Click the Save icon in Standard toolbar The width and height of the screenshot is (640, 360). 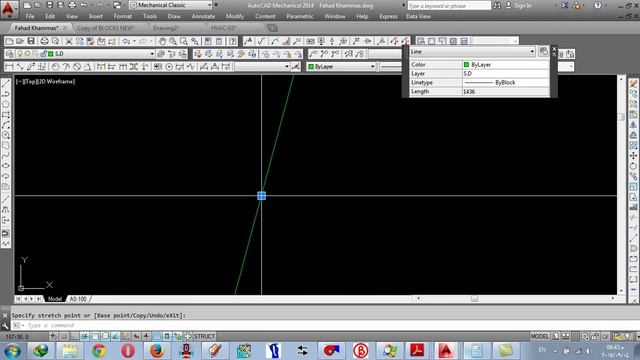[31, 41]
